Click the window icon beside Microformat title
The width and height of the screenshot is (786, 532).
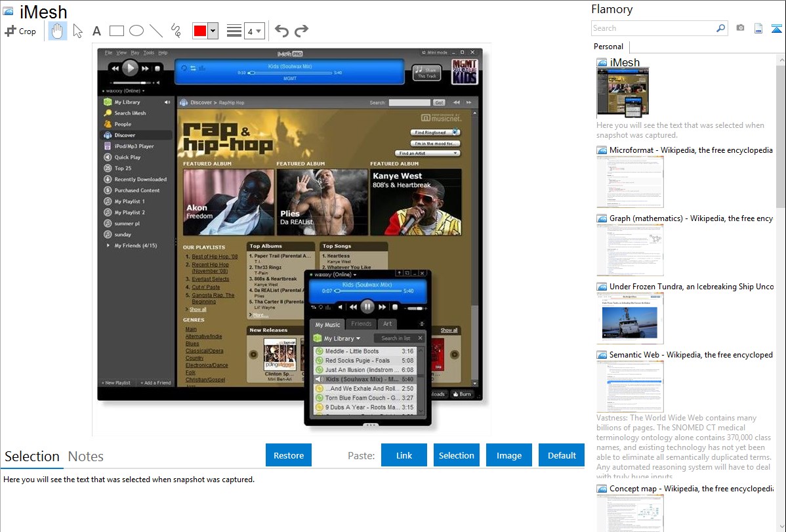(602, 150)
